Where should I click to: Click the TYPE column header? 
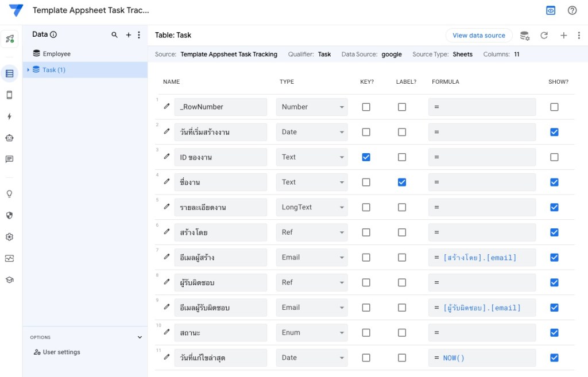[287, 81]
